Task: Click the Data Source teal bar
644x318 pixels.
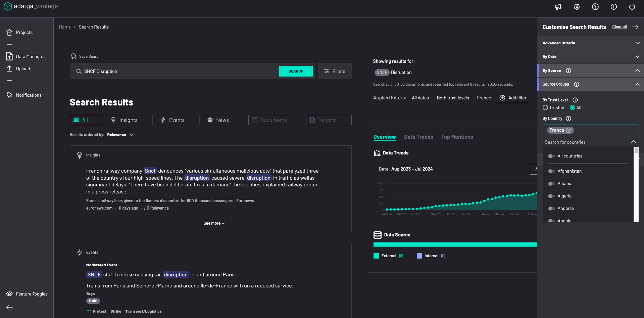Action: coord(455,244)
